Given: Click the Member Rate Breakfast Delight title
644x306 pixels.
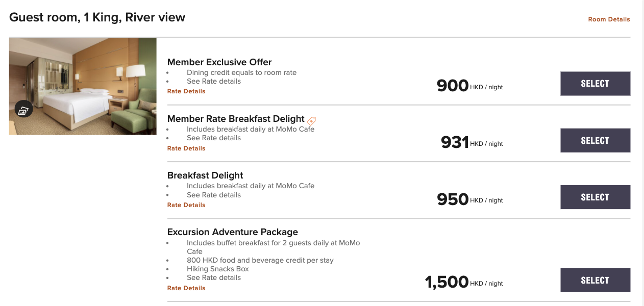Looking at the screenshot, I should point(236,119).
